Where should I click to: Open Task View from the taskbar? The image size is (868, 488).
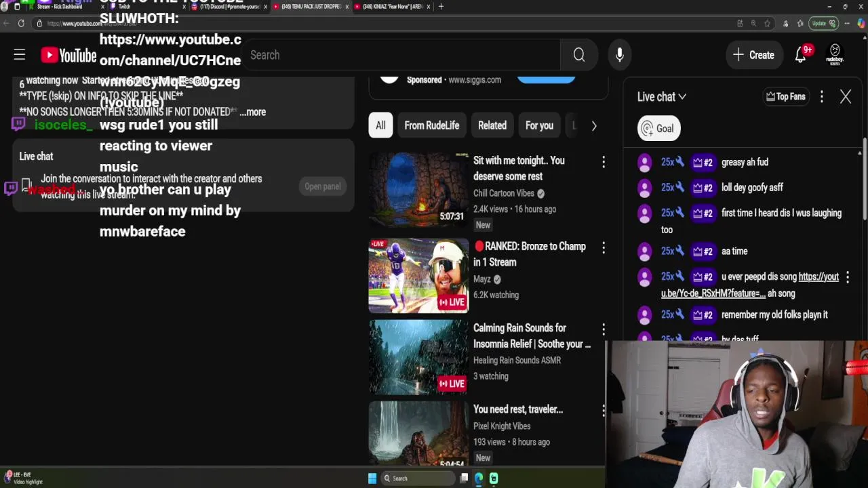[x=464, y=479]
